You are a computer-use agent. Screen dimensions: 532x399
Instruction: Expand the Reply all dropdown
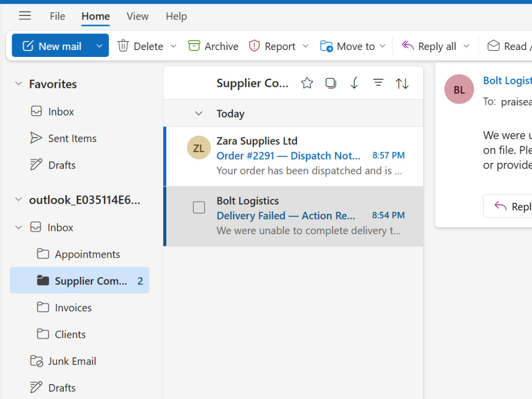click(467, 46)
